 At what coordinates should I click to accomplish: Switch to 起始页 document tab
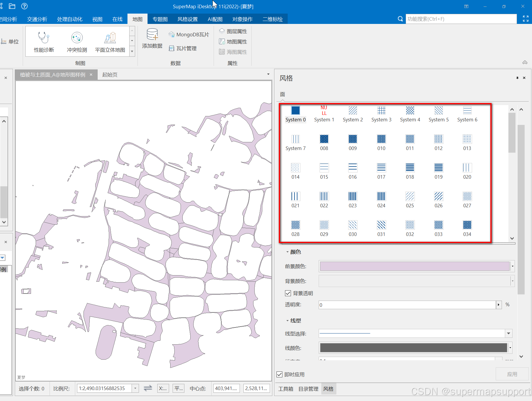[110, 75]
